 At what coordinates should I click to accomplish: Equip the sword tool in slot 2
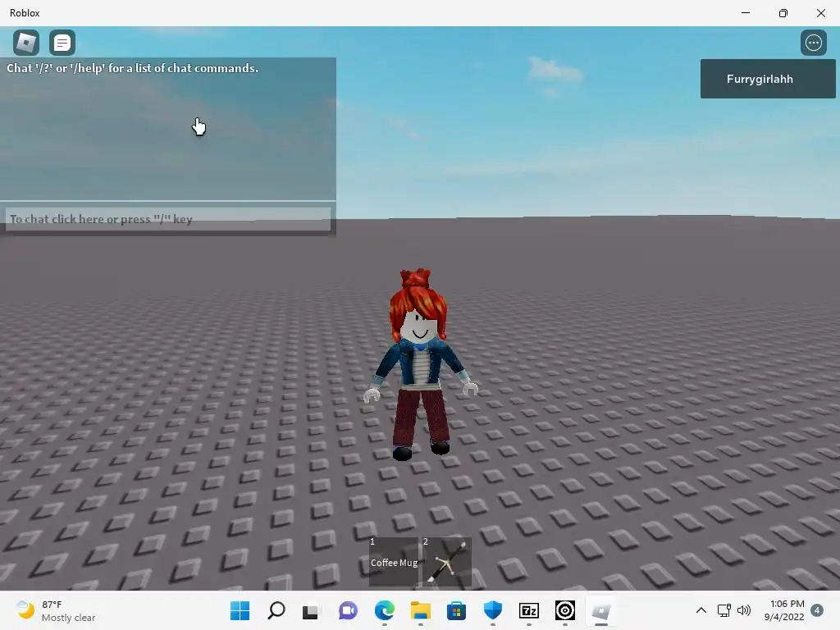coord(447,562)
